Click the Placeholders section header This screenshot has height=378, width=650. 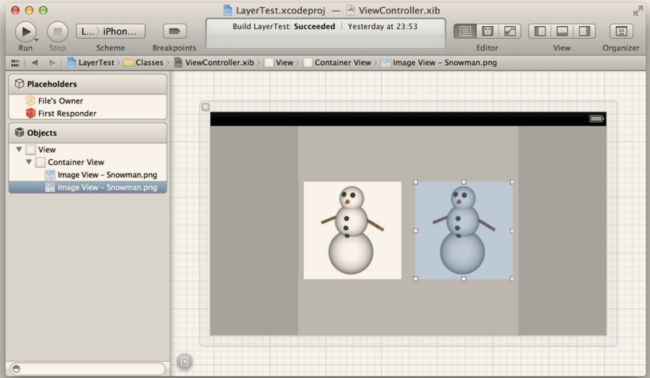(x=87, y=84)
